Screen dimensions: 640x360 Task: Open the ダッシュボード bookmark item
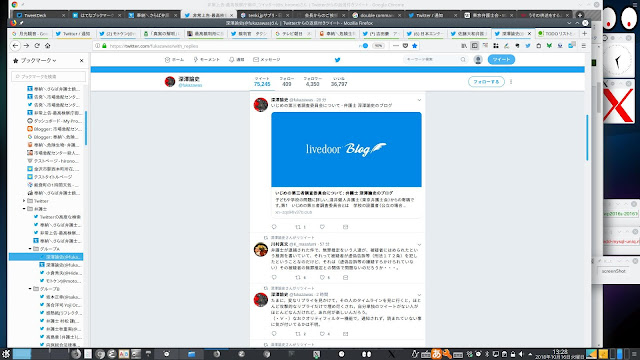click(57, 121)
